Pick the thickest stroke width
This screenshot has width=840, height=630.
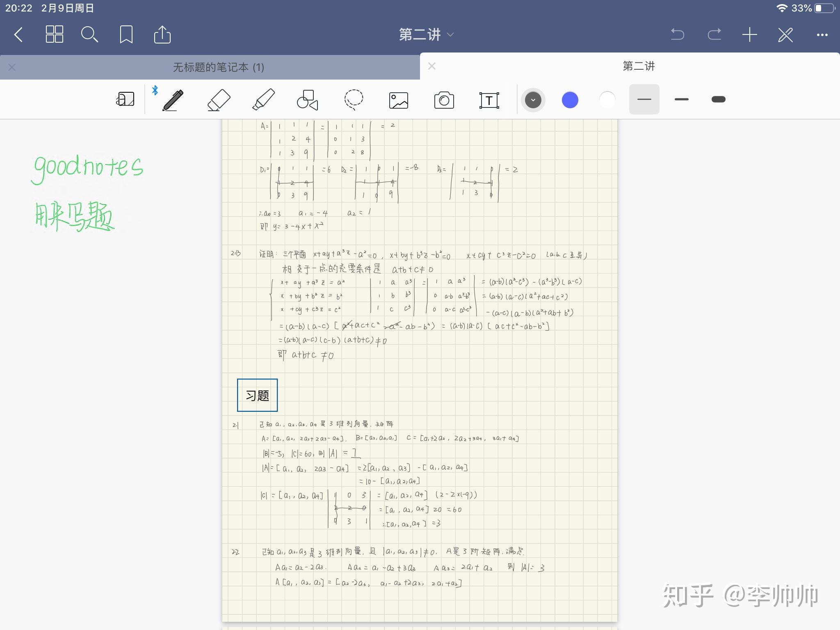click(718, 99)
